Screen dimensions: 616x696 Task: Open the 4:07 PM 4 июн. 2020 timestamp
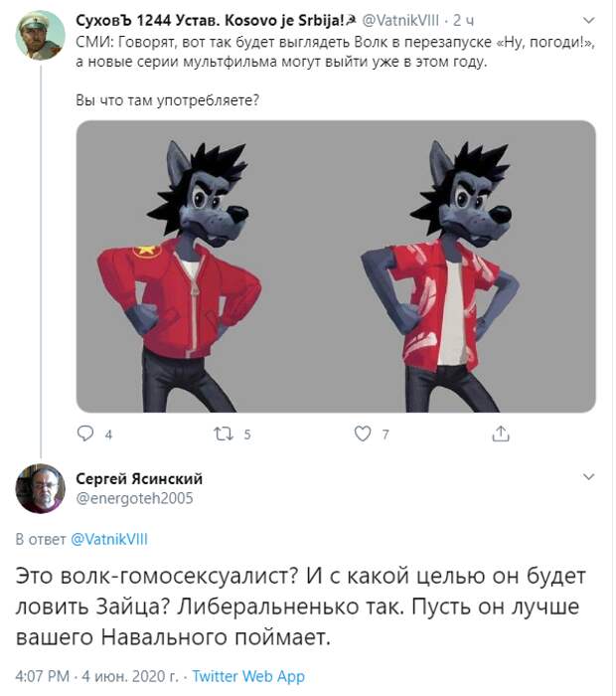pos(96,676)
